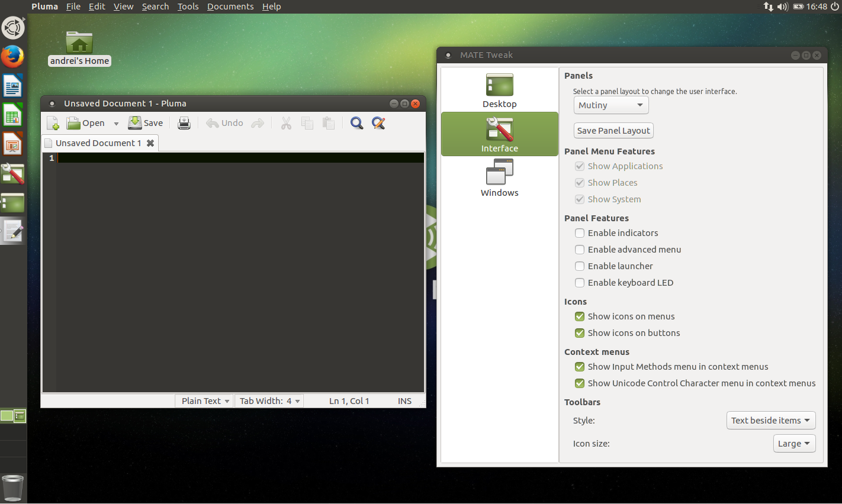This screenshot has height=504, width=842.
Task: Disable Show Input Methods menu in context menus
Action: click(580, 367)
